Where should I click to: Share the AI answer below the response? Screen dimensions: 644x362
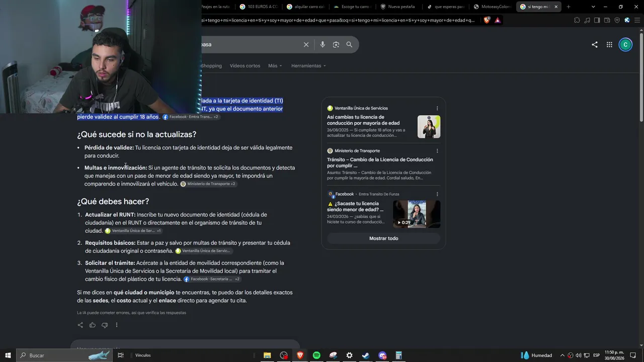tap(80, 325)
